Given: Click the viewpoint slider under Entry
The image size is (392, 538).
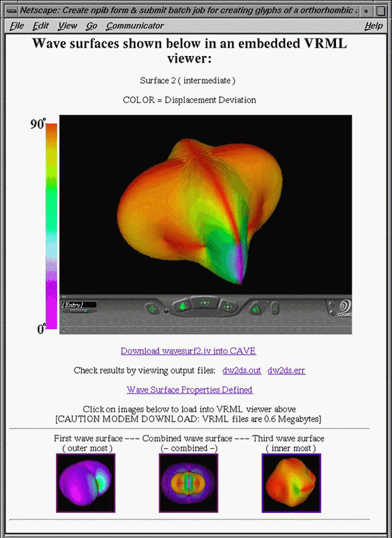Looking at the screenshot, I should [x=79, y=311].
